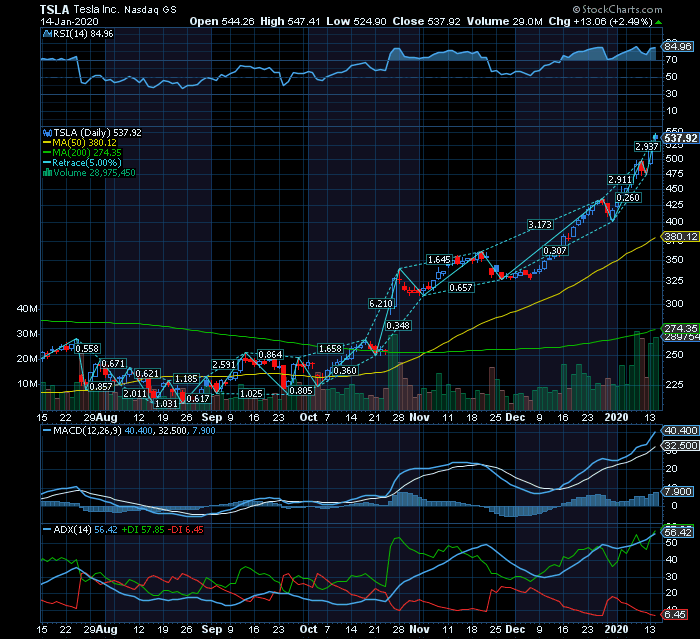Click the cyan Retrace(5.00%) legend line marker
The height and width of the screenshot is (639, 700).
[x=47, y=163]
